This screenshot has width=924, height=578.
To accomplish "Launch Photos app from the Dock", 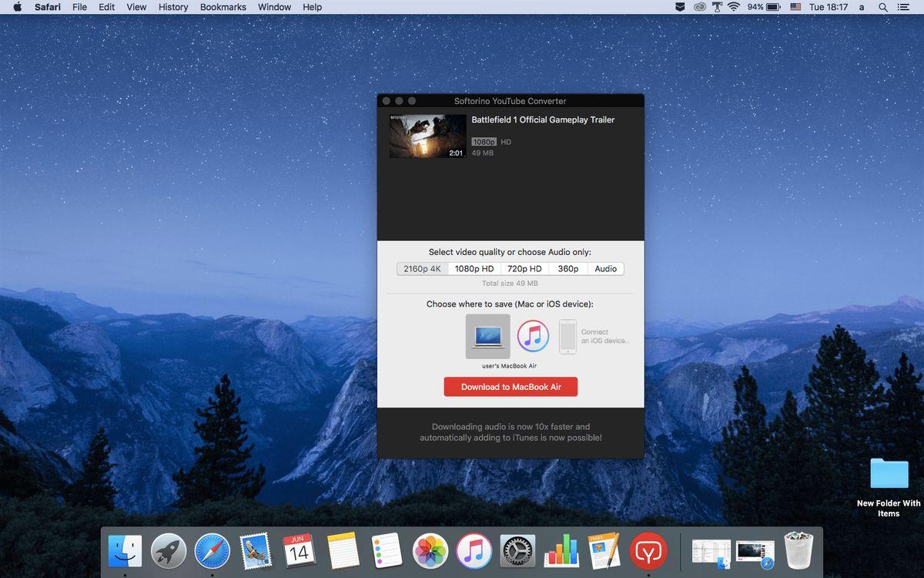I will coord(430,552).
